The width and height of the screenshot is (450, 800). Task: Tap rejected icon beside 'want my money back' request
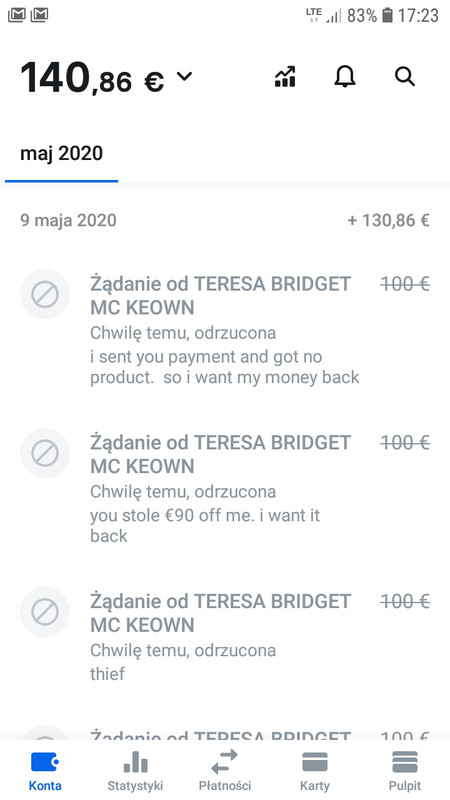tap(45, 294)
